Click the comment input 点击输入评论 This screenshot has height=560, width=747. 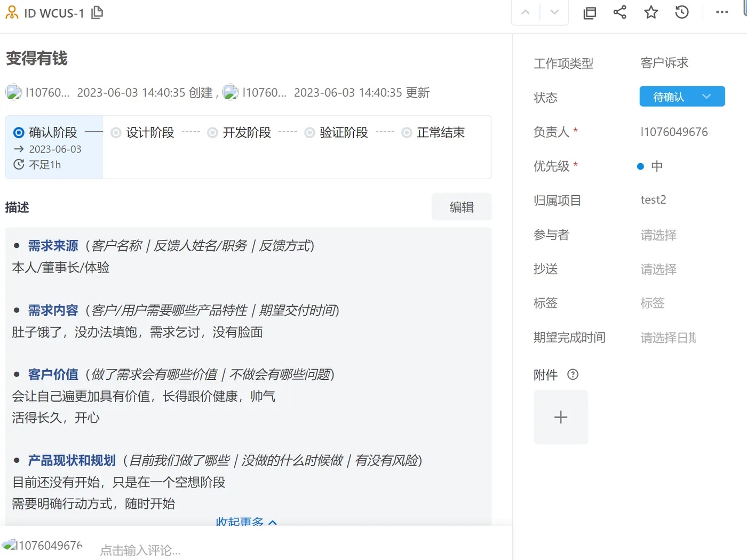coord(140,550)
